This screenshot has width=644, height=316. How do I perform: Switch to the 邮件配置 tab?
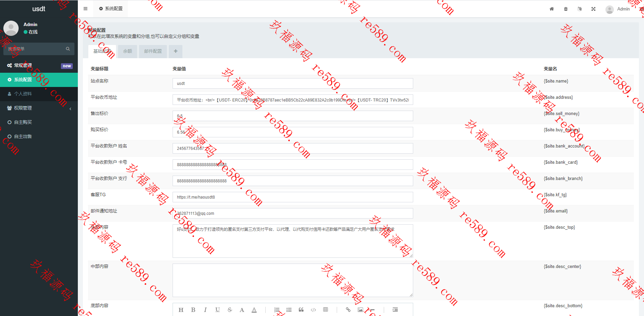pyautogui.click(x=153, y=51)
